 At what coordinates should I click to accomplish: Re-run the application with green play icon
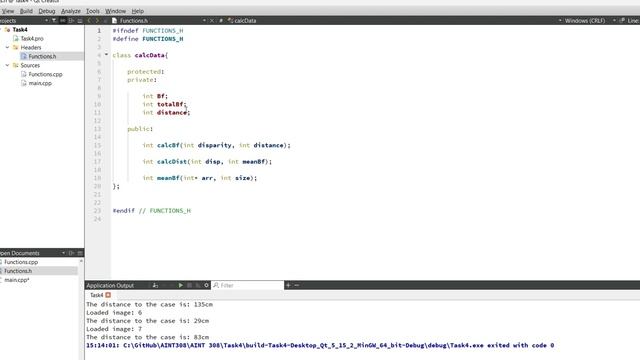(180, 285)
